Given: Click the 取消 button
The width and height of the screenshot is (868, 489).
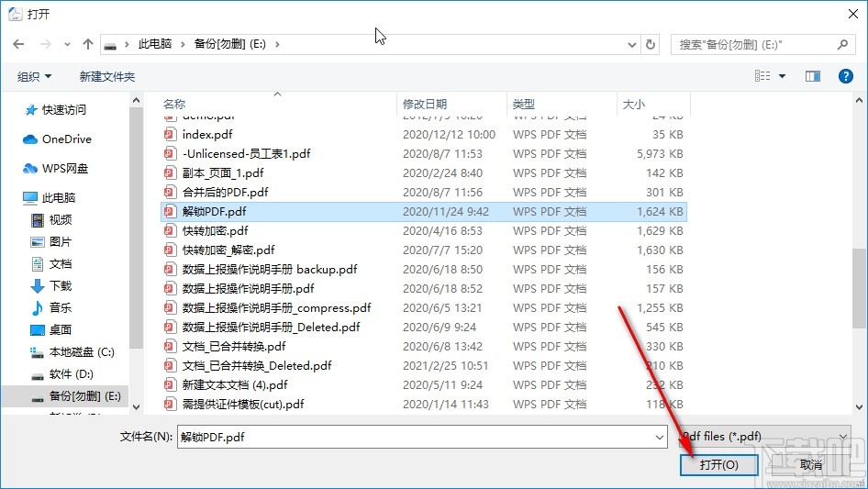Looking at the screenshot, I should (811, 464).
